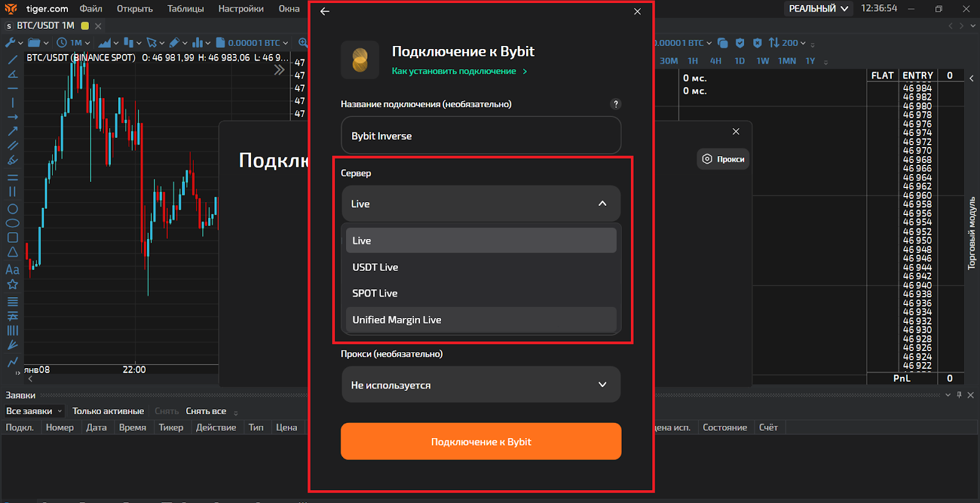The image size is (980, 503).
Task: Click 'Только активные' filter button
Action: (108, 411)
